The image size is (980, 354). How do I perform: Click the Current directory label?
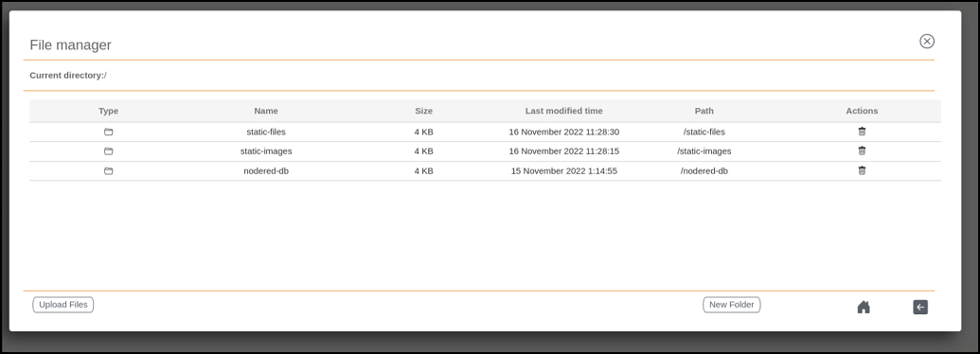pos(68,76)
